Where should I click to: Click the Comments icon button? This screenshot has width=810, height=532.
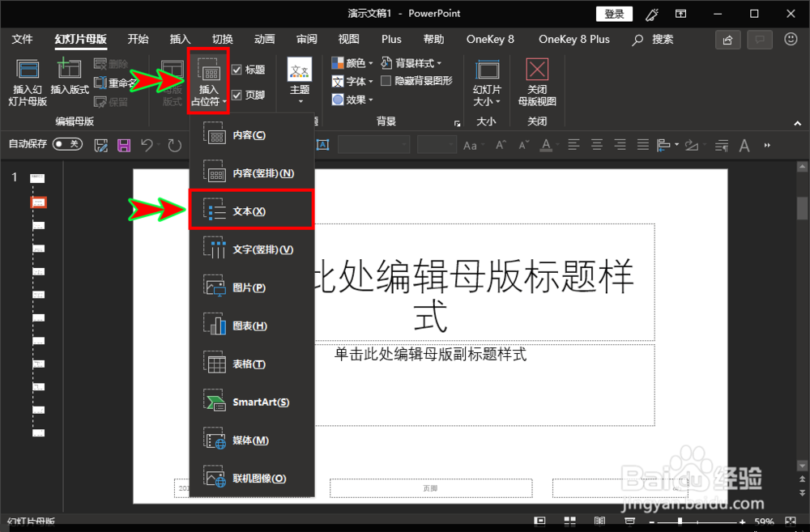pos(760,40)
